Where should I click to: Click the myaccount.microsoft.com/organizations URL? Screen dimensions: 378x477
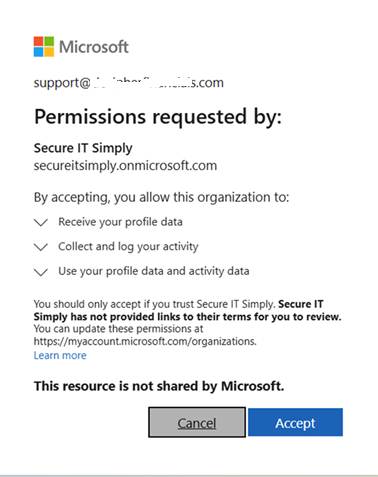[x=145, y=341]
